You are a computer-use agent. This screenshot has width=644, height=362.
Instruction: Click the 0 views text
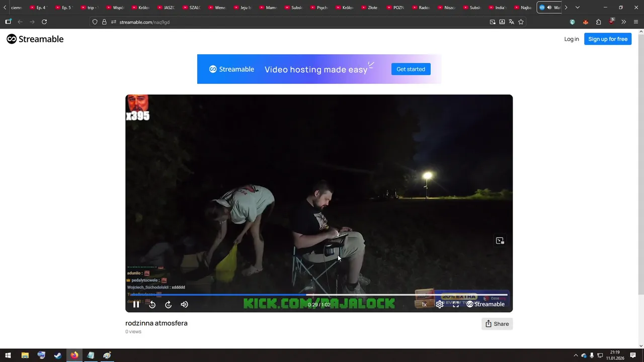(133, 332)
